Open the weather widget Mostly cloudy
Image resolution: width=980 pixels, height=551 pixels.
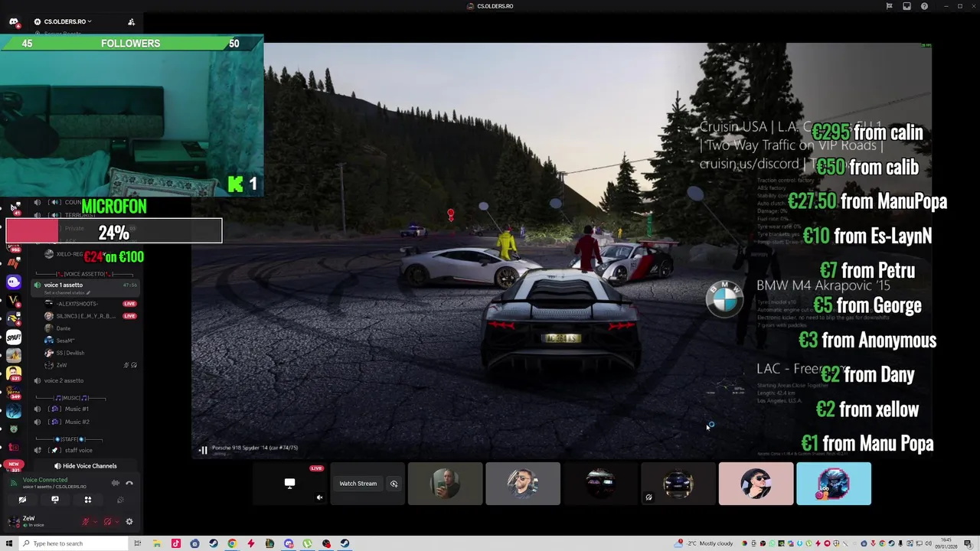point(702,543)
